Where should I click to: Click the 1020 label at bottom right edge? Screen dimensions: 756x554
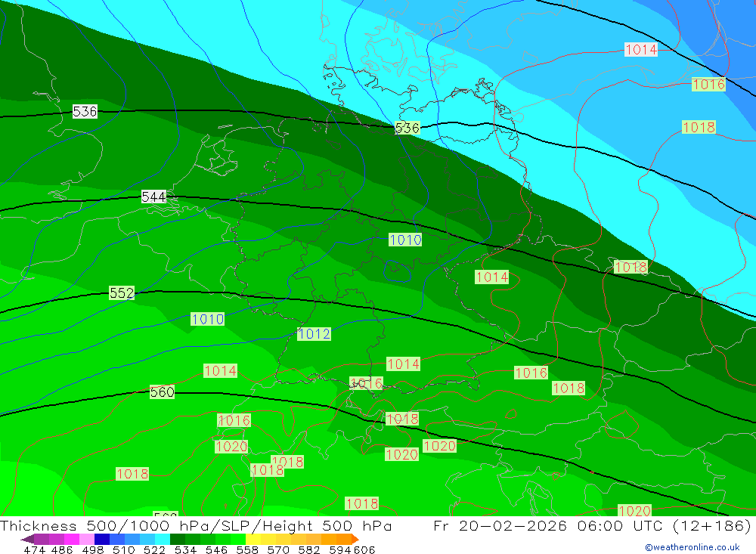(x=634, y=511)
